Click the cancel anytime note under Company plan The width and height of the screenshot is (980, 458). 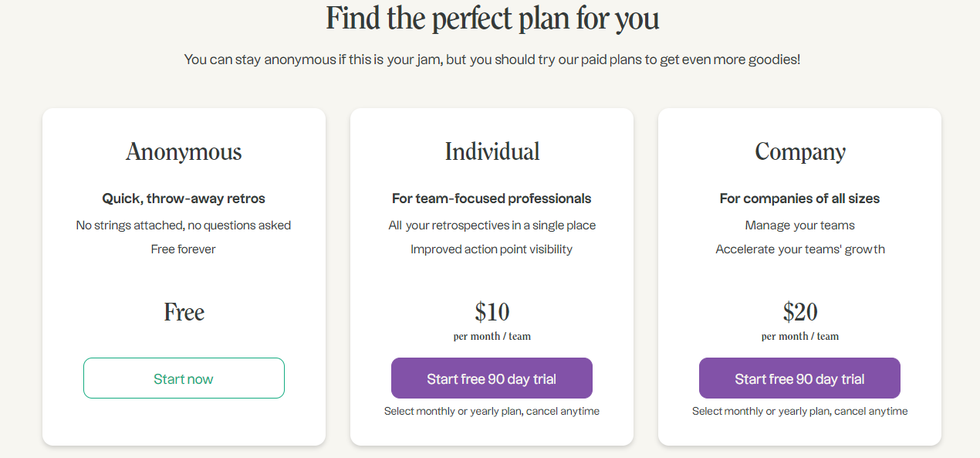click(x=799, y=411)
